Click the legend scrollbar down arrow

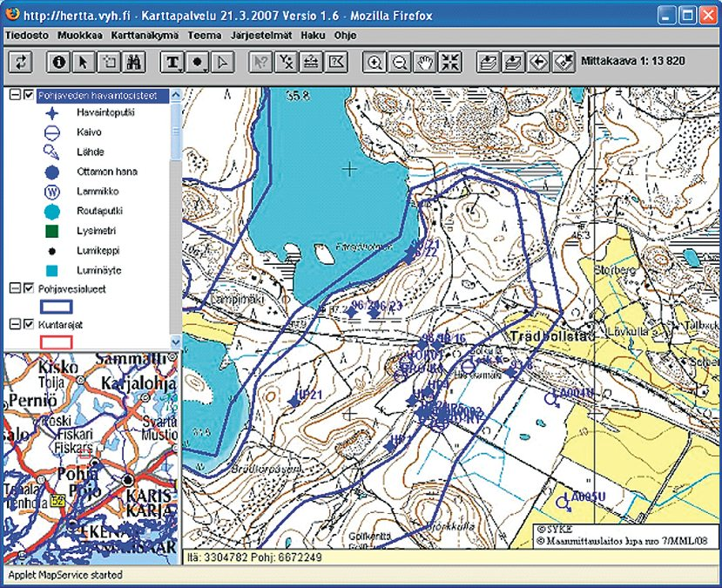click(175, 342)
